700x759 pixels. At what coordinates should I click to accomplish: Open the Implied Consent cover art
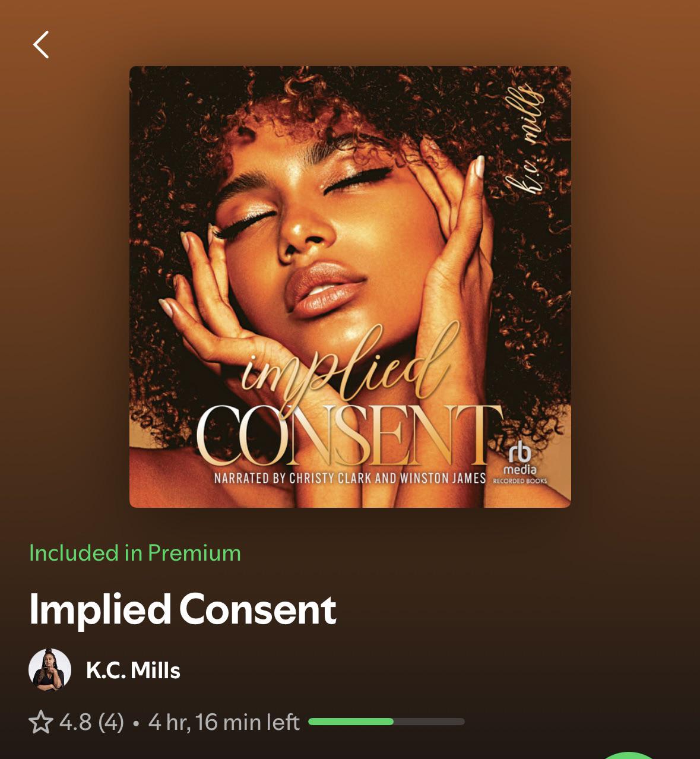pyautogui.click(x=350, y=287)
